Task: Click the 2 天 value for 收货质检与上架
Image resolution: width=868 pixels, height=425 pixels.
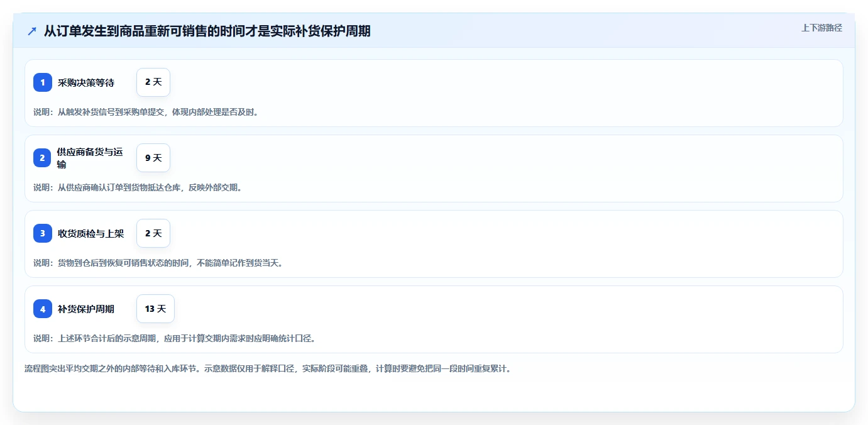Action: [x=153, y=233]
